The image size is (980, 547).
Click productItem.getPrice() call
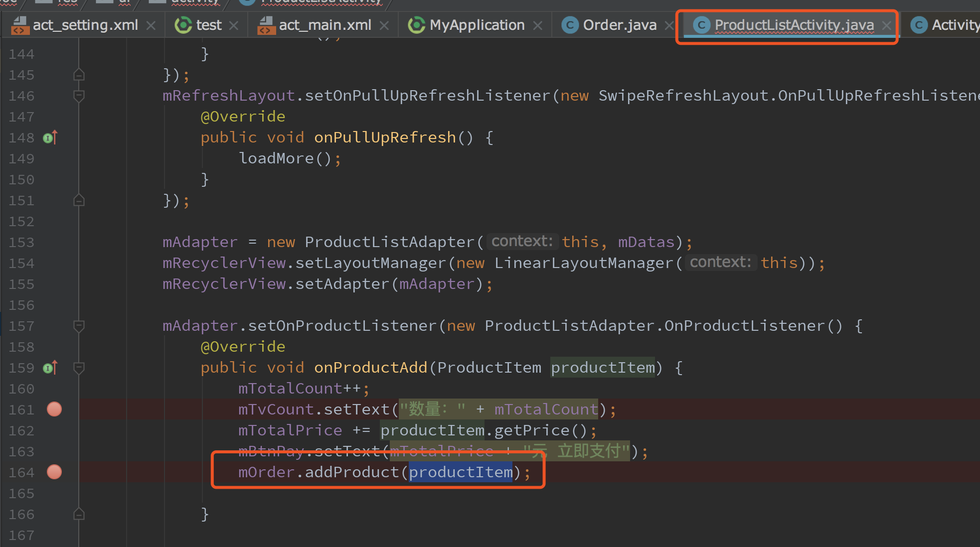point(484,430)
